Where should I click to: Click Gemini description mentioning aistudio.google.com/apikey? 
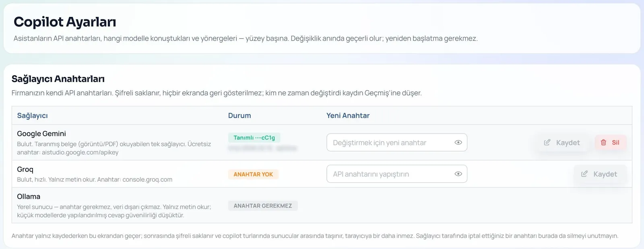pyautogui.click(x=114, y=148)
